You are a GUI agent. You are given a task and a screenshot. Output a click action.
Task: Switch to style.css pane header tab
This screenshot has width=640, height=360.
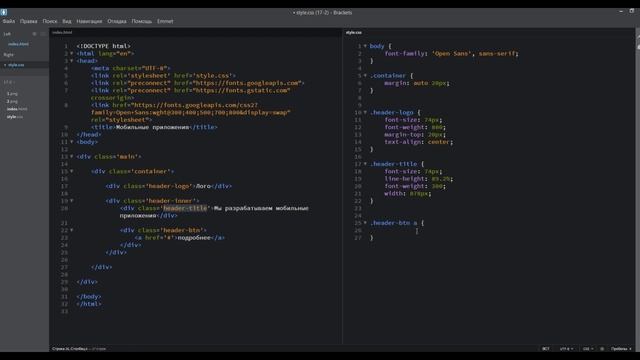354,32
